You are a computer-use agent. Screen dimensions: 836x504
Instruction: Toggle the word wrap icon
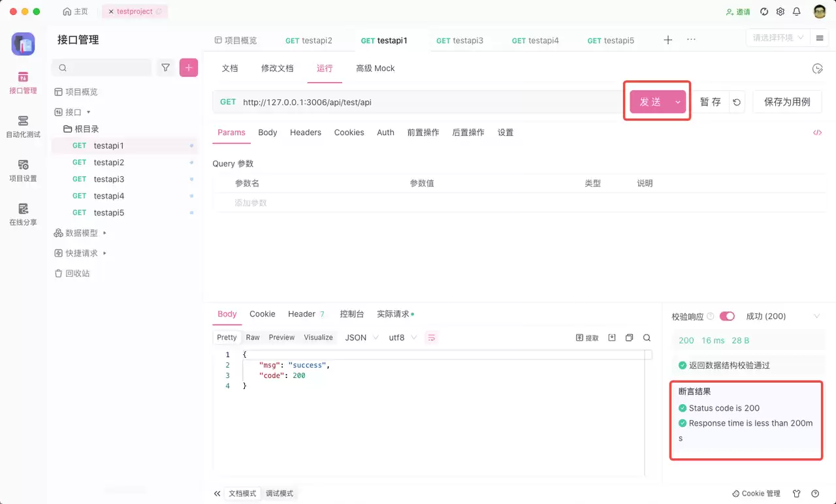431,338
